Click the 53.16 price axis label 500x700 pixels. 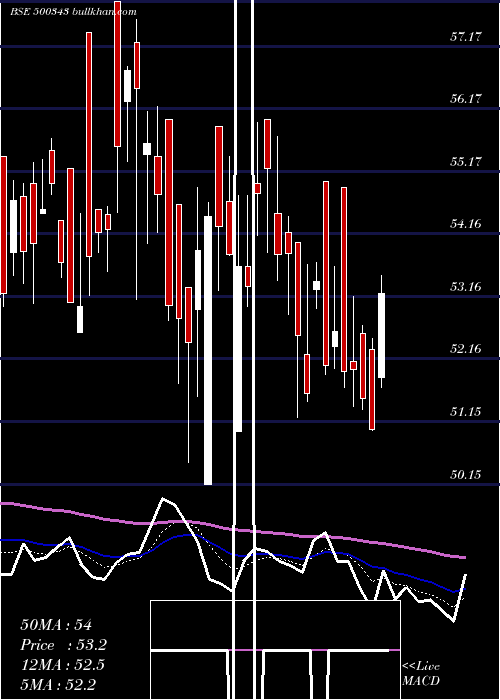pyautogui.click(x=466, y=287)
